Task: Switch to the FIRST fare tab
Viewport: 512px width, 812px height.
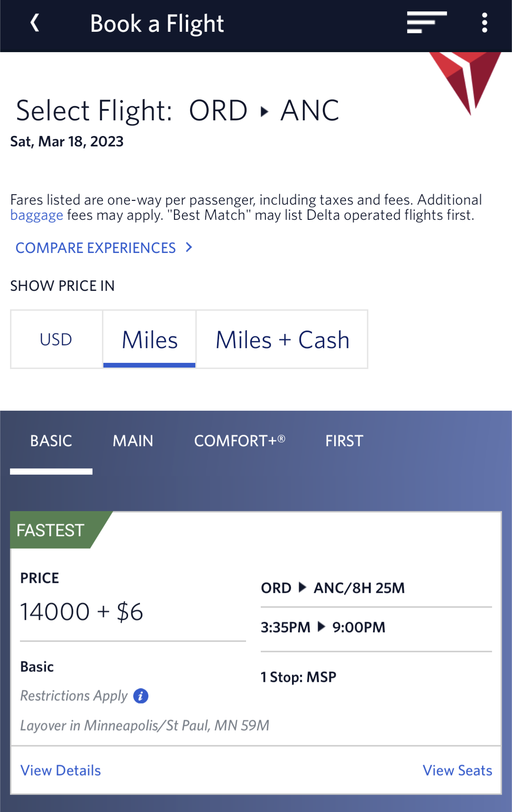Action: (x=344, y=441)
